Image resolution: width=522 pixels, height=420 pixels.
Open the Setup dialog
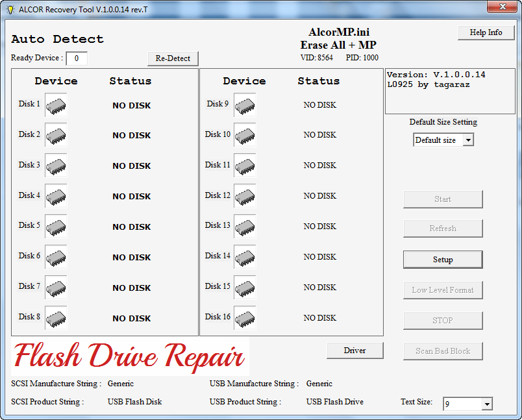tap(442, 259)
